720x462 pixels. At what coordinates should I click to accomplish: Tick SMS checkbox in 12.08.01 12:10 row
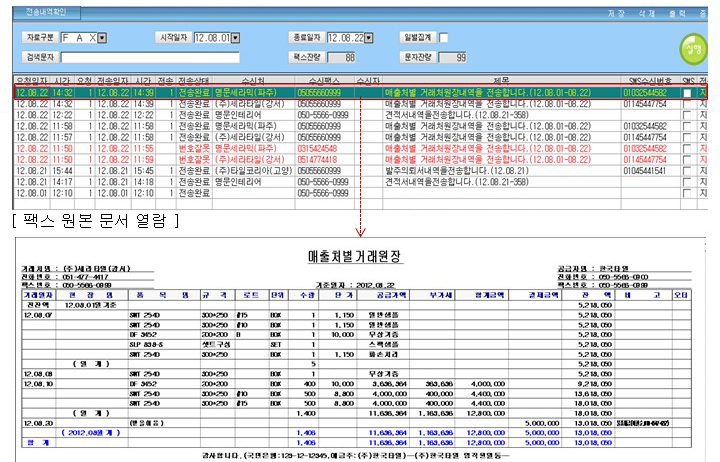click(x=687, y=193)
